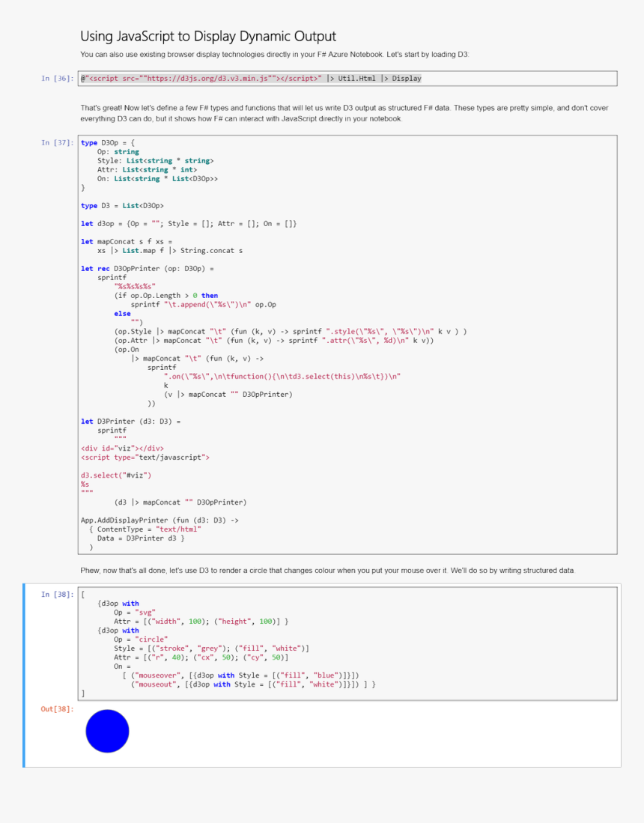Click the '(if op.Op.Length > 0 then' line
Image resolution: width=644 pixels, height=823 pixels.
pyautogui.click(x=165, y=296)
